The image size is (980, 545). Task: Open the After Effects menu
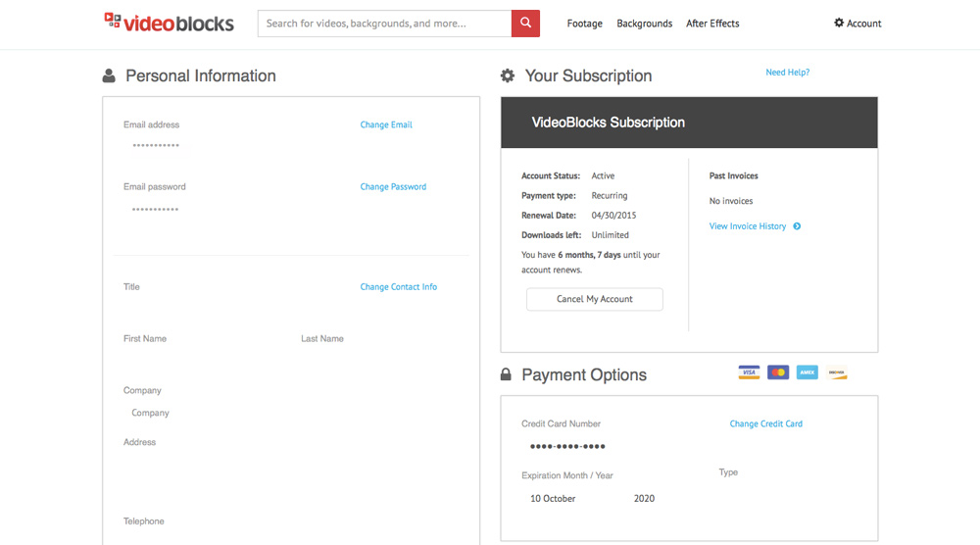click(712, 24)
